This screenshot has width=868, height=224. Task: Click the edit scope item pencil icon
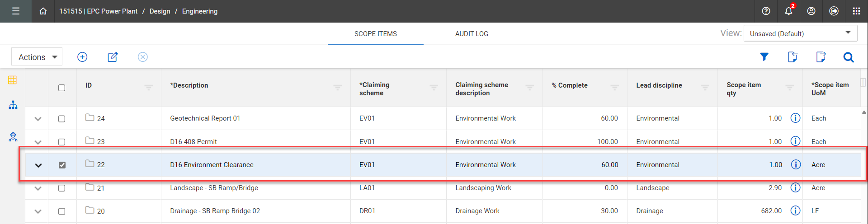pos(113,57)
